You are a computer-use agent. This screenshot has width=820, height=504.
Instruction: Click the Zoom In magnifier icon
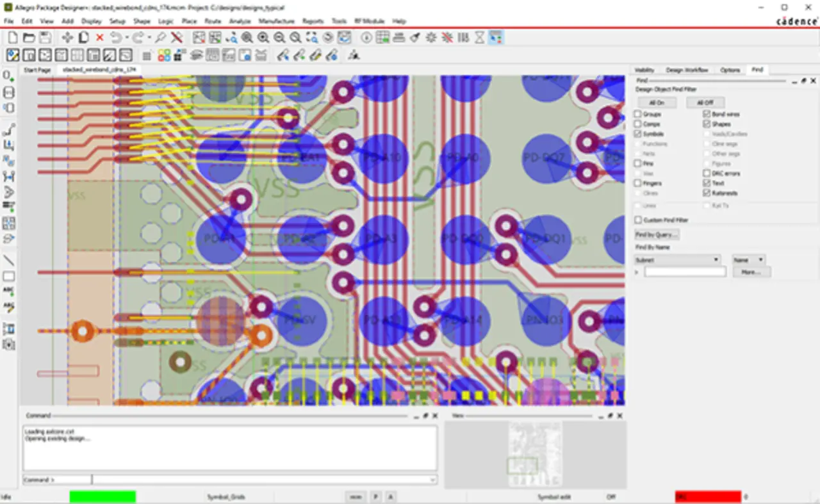[263, 38]
